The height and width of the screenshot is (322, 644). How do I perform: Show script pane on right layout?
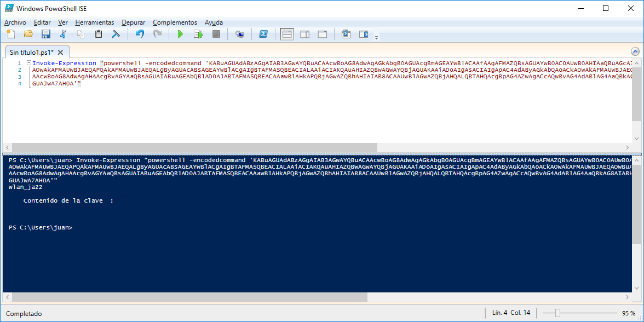click(304, 34)
